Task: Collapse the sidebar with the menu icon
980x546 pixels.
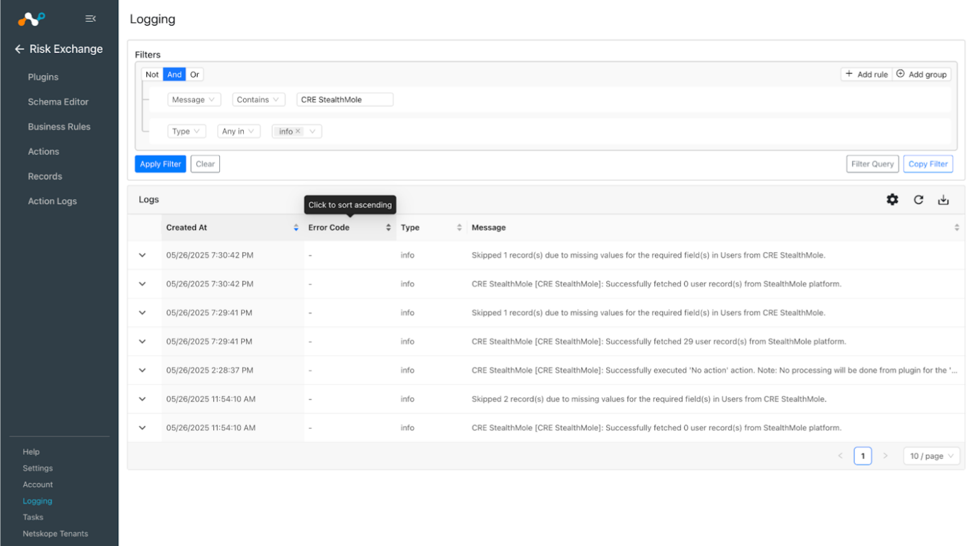Action: tap(91, 19)
